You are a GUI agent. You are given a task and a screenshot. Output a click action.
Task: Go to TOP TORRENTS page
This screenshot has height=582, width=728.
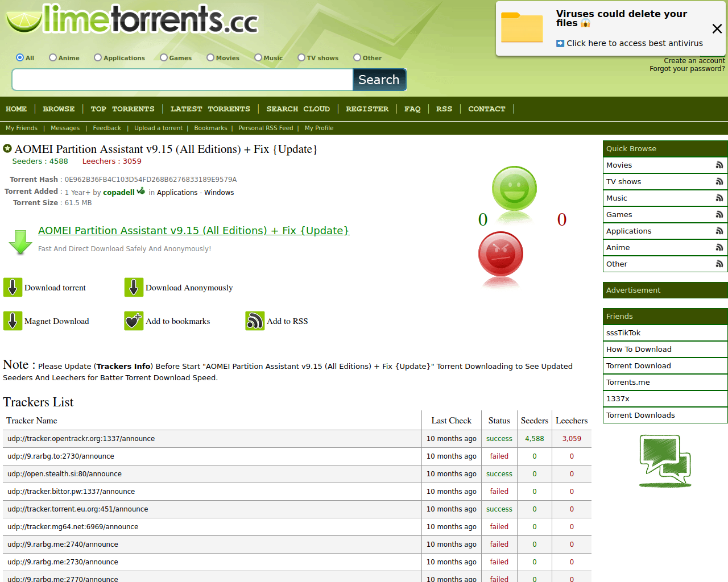(122, 109)
